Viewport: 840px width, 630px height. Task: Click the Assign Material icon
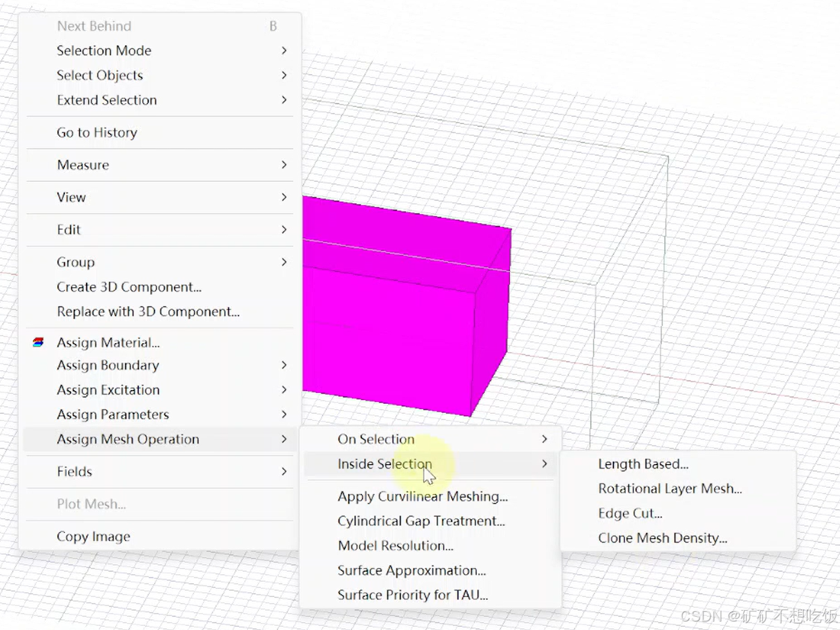pos(38,342)
